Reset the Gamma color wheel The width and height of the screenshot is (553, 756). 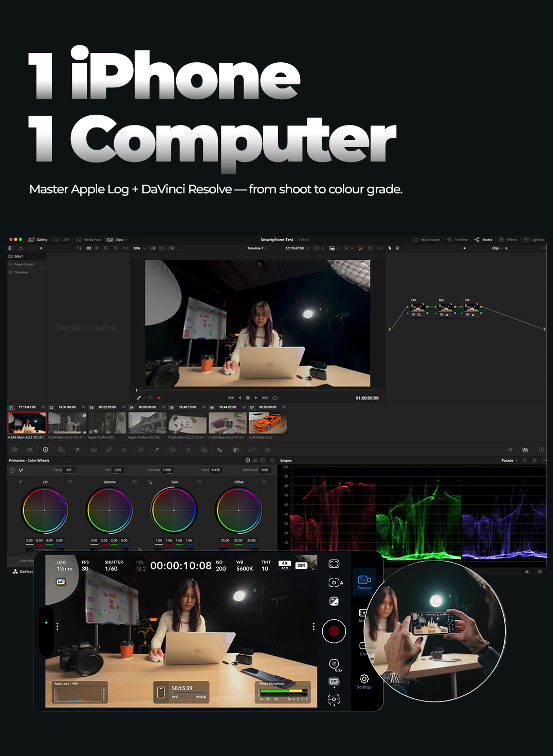135,482
